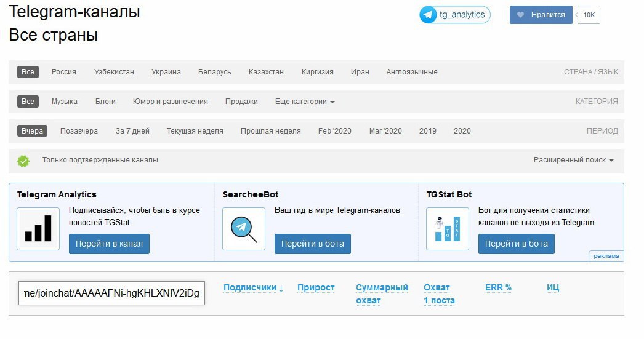Open the tg_analytics channel link

454,15
